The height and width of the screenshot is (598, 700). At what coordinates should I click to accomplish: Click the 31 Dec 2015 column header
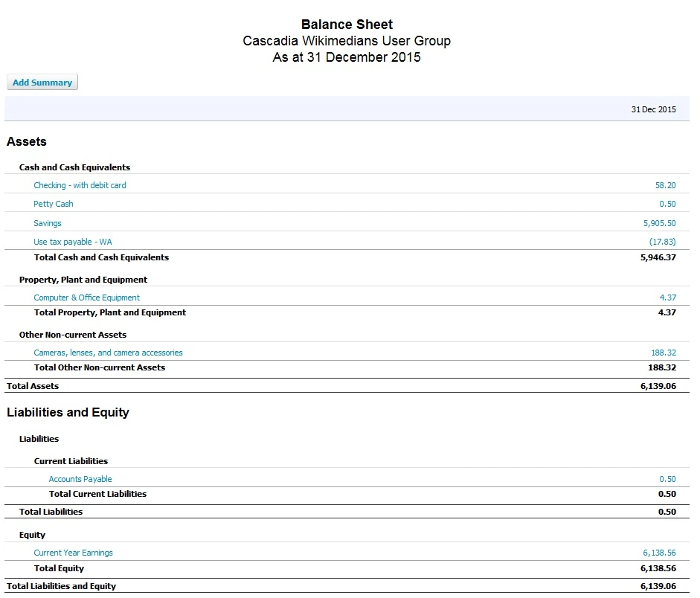tap(654, 109)
